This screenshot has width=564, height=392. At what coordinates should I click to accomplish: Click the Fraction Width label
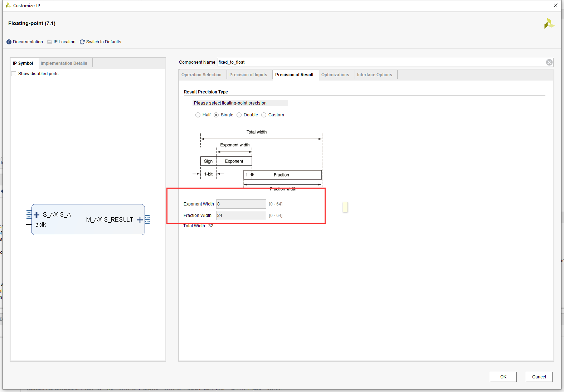click(198, 216)
